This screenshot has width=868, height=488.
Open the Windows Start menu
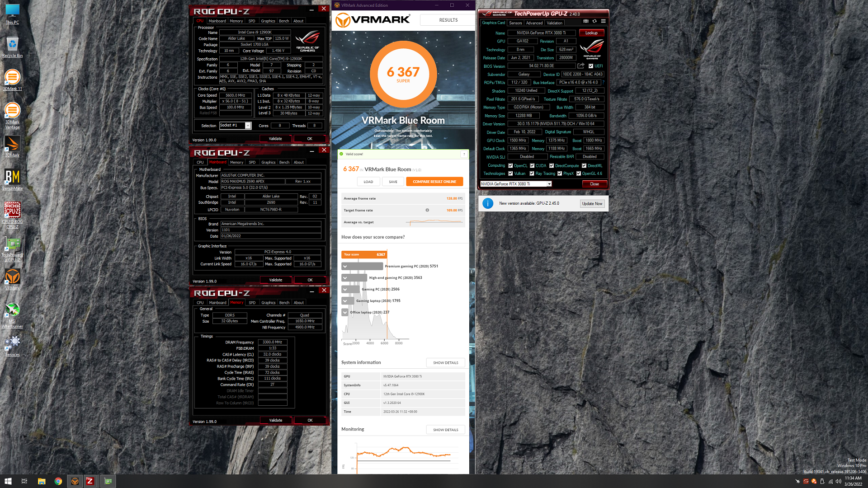(x=8, y=481)
